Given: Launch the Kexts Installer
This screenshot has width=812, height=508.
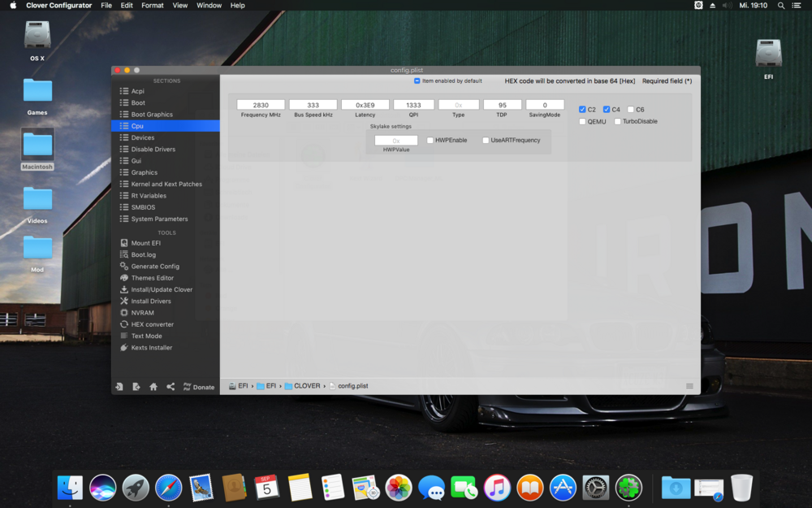Looking at the screenshot, I should (x=151, y=347).
